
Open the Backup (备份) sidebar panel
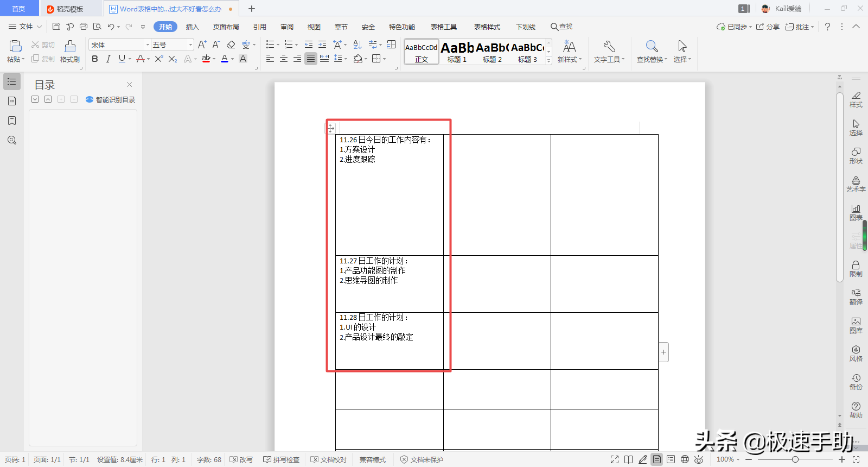(856, 382)
